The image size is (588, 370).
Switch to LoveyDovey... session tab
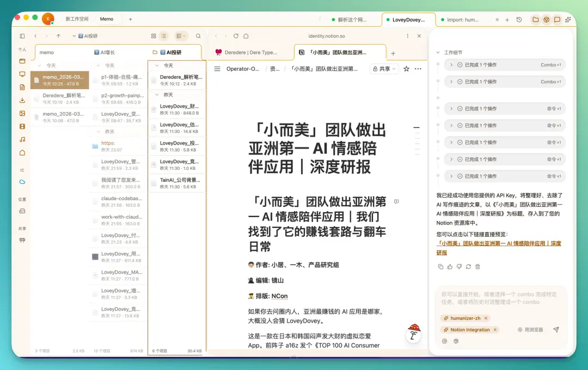(408, 20)
